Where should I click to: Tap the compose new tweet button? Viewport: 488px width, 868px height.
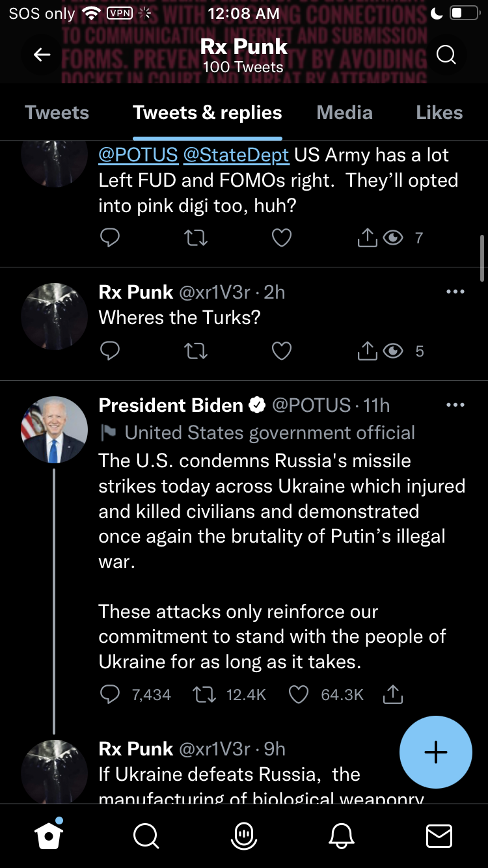(435, 752)
